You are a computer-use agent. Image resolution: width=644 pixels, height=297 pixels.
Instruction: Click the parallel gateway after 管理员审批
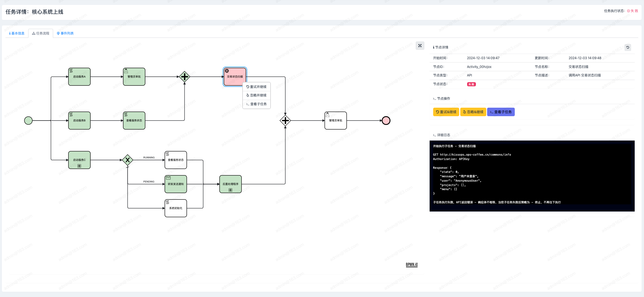185,77
